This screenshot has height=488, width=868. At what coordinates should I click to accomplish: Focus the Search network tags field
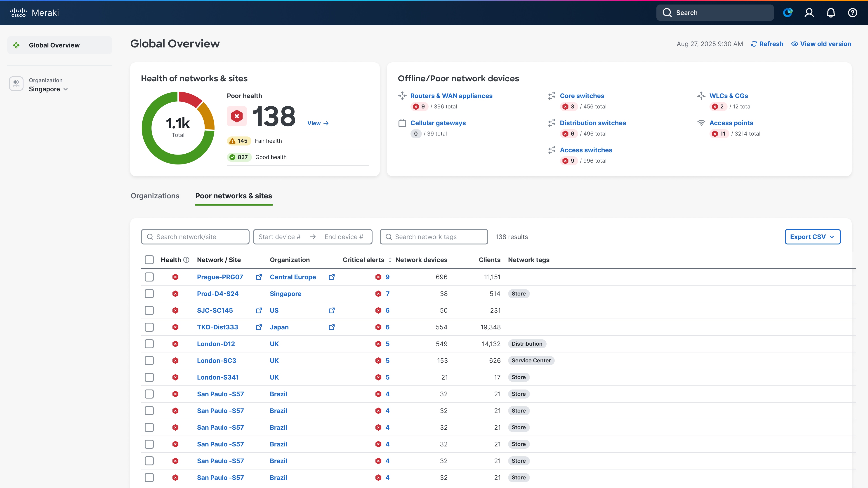click(x=434, y=237)
